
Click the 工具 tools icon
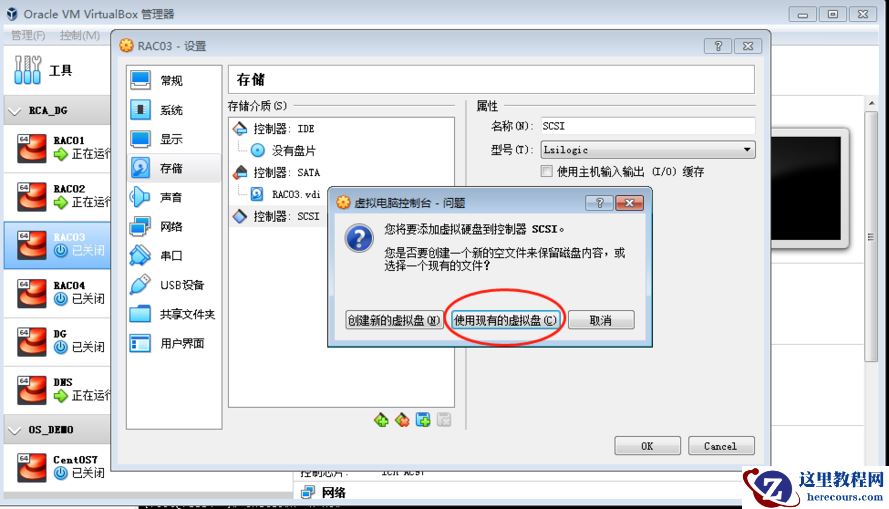click(x=28, y=70)
